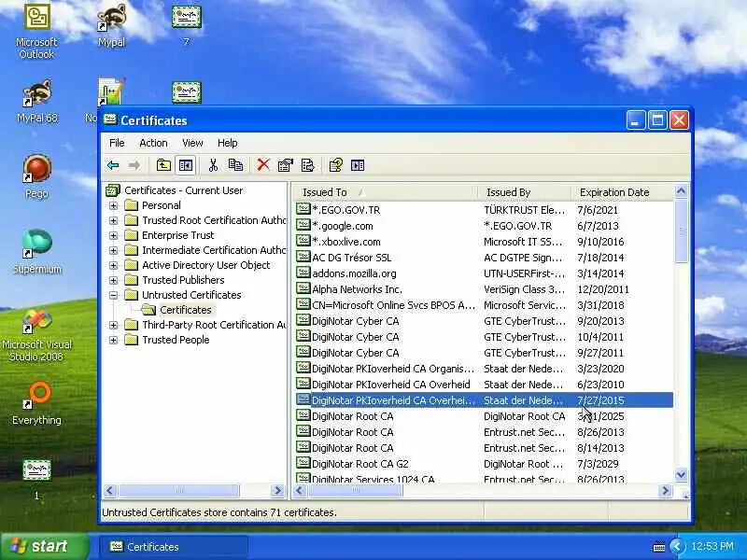Viewport: 747px width, 560px height.
Task: Click the tree pane horizontal scrollbar right arrow
Action: tap(277, 491)
